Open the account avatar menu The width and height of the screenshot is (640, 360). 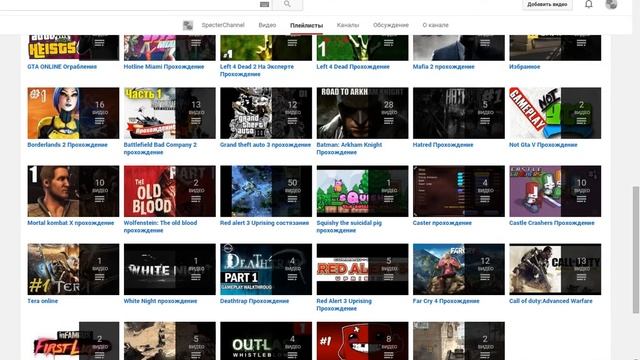(x=611, y=4)
